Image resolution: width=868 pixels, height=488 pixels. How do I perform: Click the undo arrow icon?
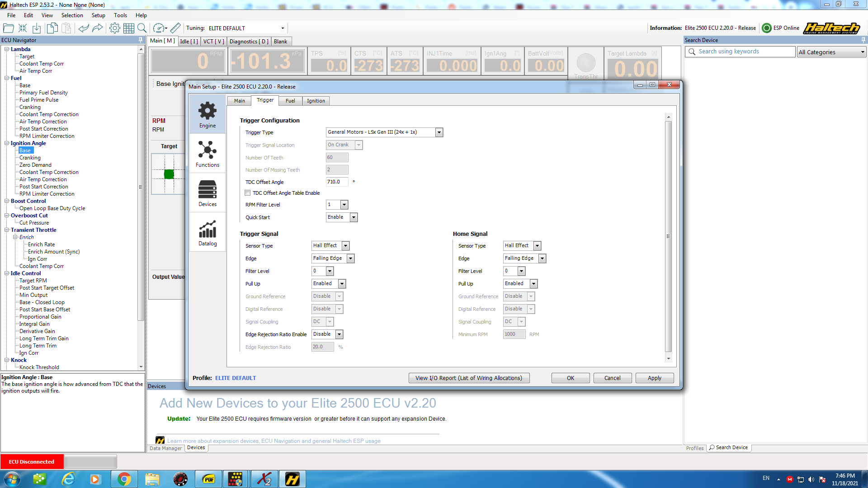coord(84,28)
